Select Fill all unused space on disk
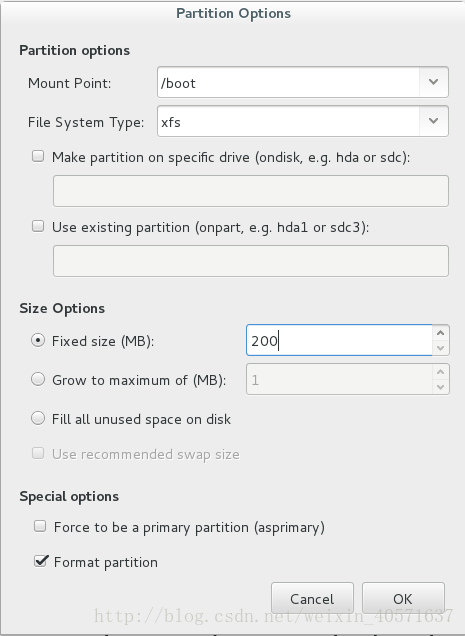This screenshot has width=465, height=636. point(38,418)
